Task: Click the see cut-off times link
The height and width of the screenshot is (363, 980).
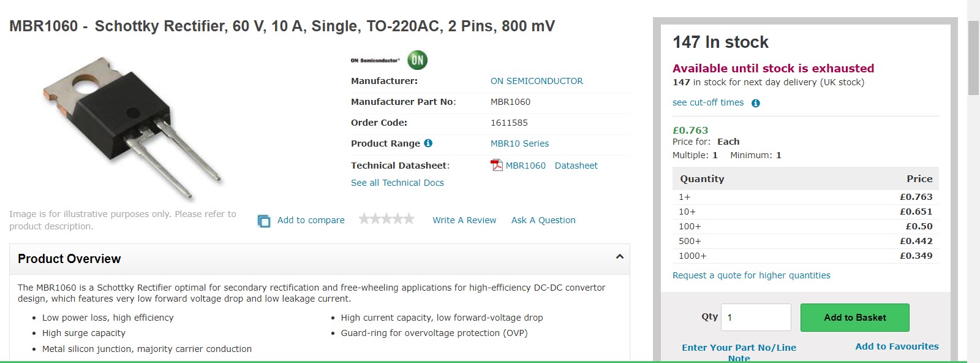Action: pyautogui.click(x=708, y=102)
